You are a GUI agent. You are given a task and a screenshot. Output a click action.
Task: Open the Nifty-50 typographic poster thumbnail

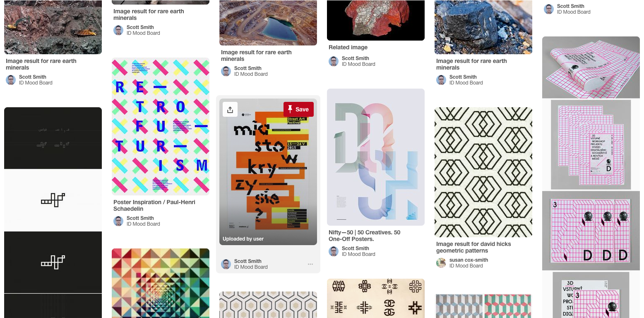[376, 157]
